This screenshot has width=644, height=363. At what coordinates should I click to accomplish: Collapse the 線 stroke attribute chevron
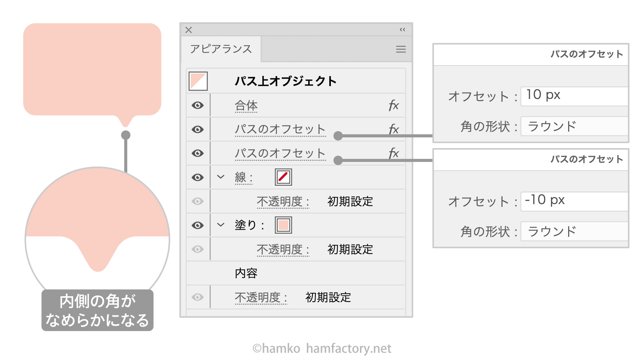(x=221, y=177)
